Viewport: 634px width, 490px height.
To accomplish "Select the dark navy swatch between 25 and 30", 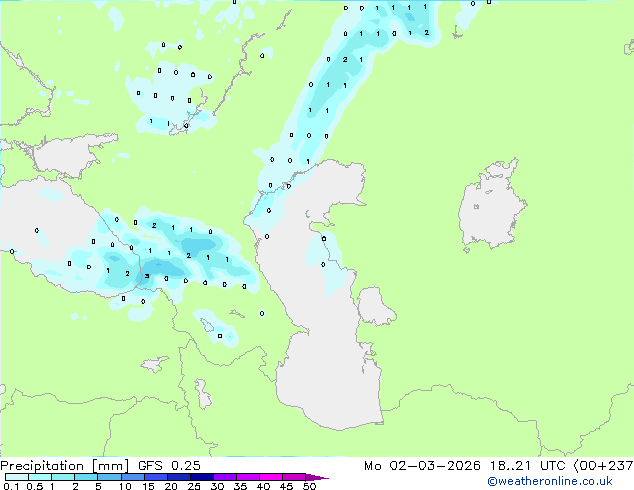I will (201, 477).
